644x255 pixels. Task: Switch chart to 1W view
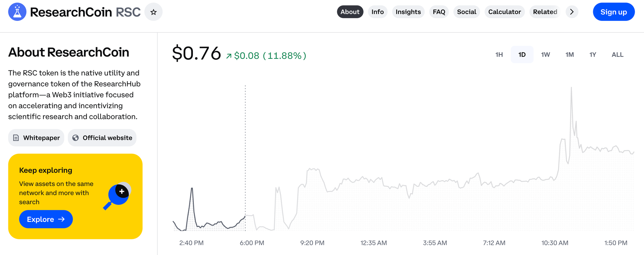point(545,54)
